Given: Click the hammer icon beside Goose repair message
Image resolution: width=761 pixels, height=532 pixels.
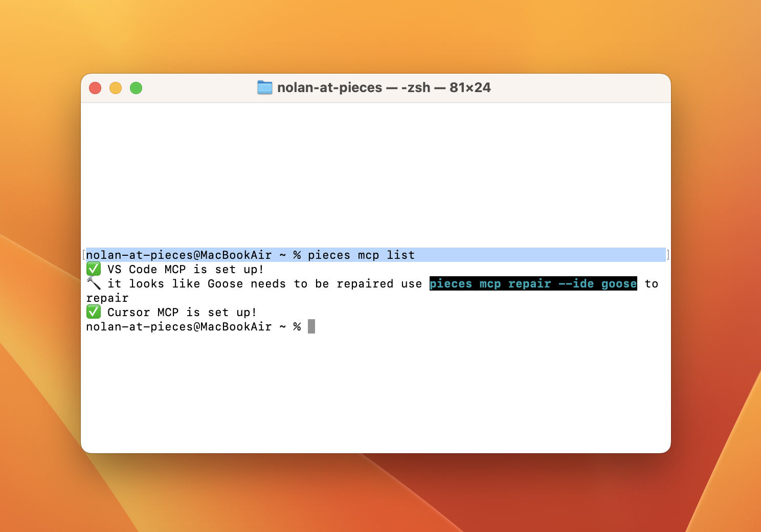Looking at the screenshot, I should point(94,283).
